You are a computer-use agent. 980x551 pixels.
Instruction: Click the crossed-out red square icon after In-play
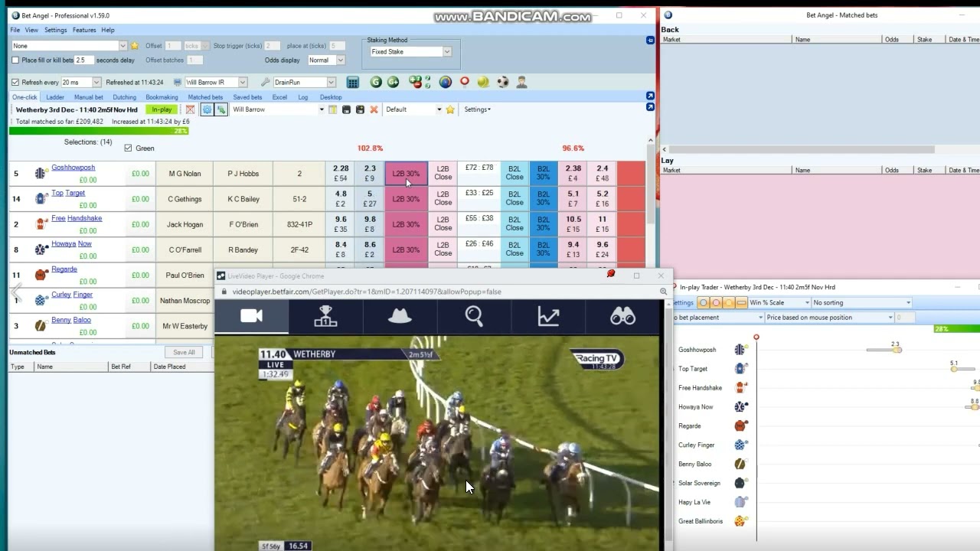[190, 109]
